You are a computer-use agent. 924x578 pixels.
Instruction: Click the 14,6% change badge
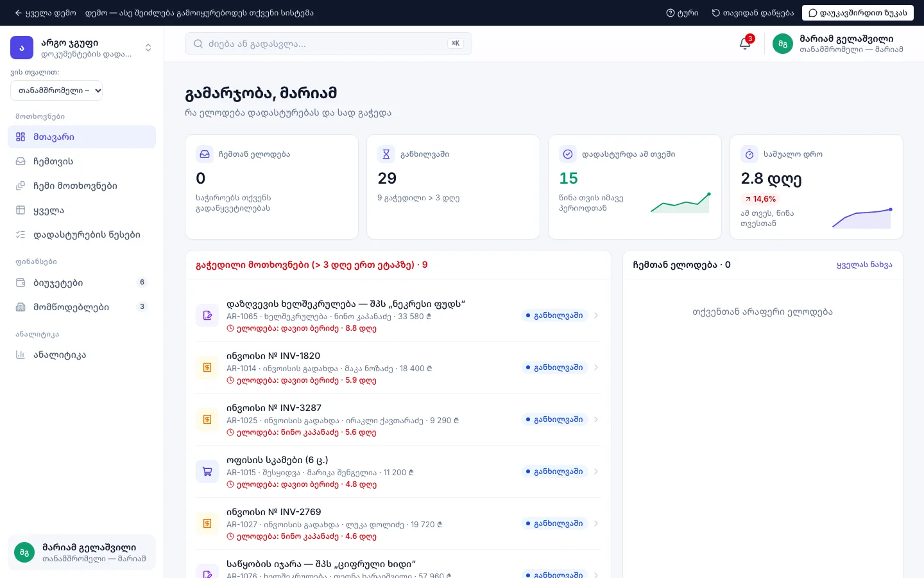coord(760,199)
